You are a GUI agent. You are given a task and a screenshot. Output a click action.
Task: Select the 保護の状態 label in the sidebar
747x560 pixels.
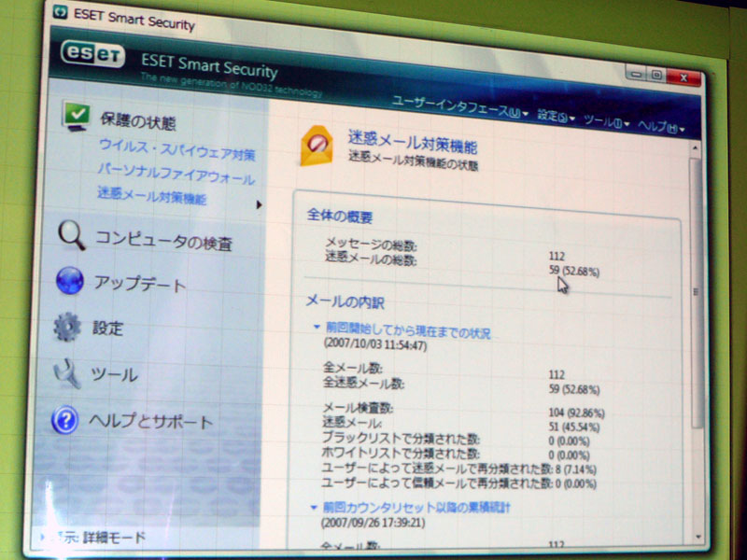coord(138,121)
